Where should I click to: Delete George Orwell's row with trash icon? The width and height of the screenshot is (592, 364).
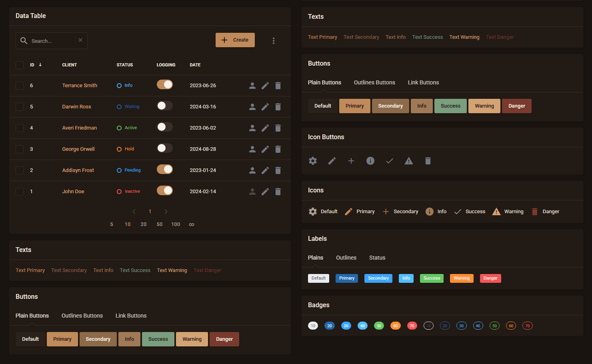click(x=278, y=149)
